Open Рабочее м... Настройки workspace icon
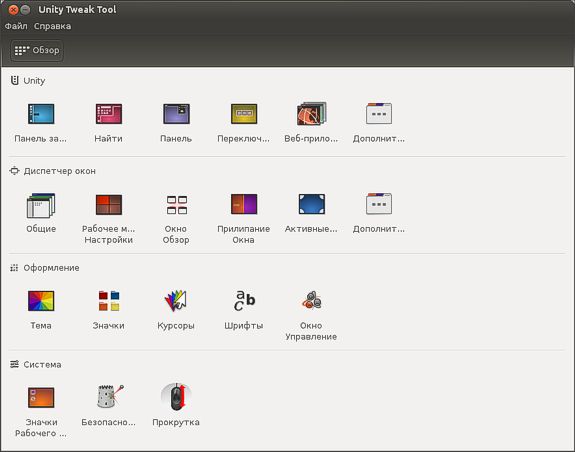 point(109,205)
